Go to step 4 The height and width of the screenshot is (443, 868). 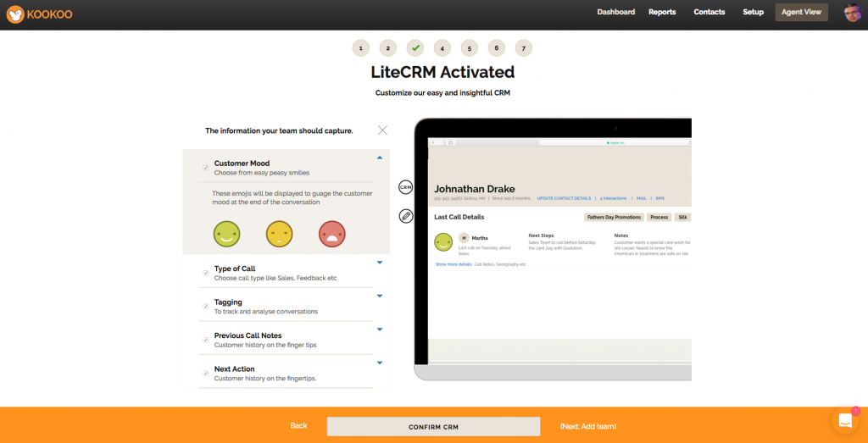point(442,48)
